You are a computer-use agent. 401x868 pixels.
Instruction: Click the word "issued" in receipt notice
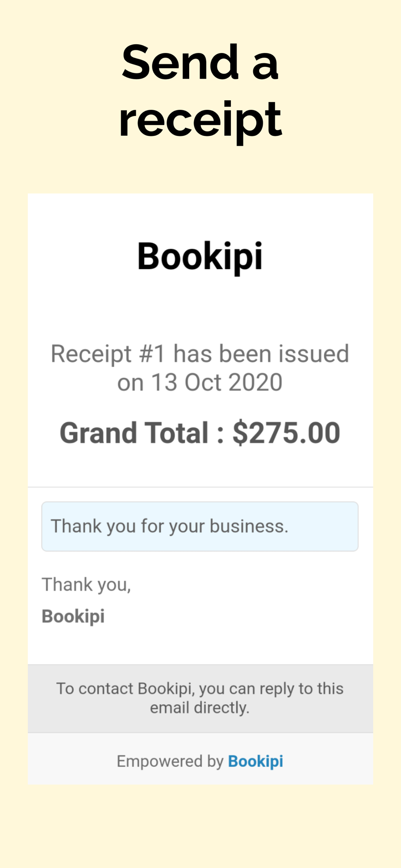tap(313, 354)
